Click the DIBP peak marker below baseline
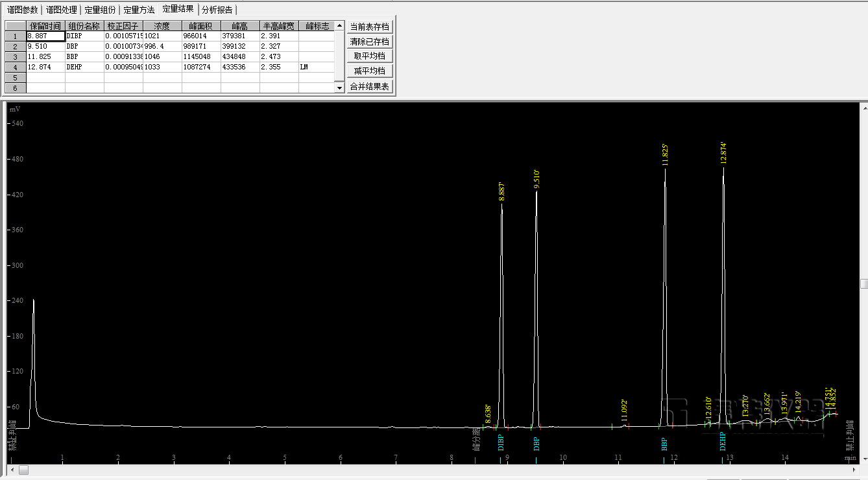868x480 pixels. pyautogui.click(x=500, y=442)
